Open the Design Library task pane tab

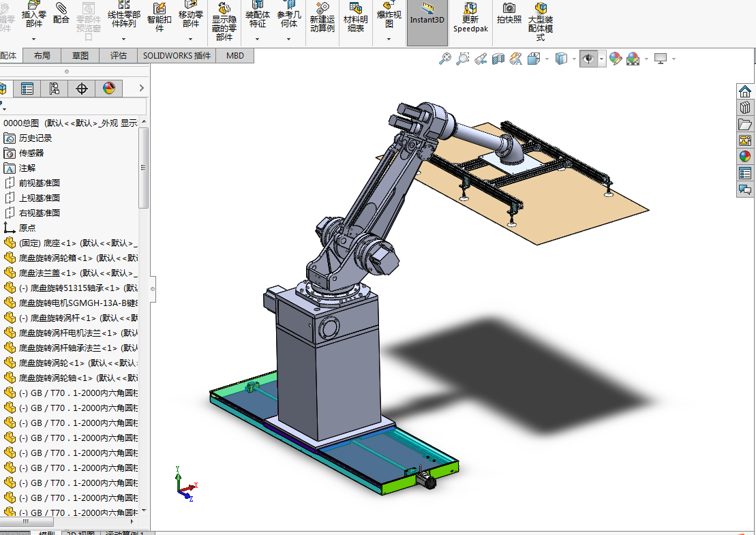click(x=745, y=108)
